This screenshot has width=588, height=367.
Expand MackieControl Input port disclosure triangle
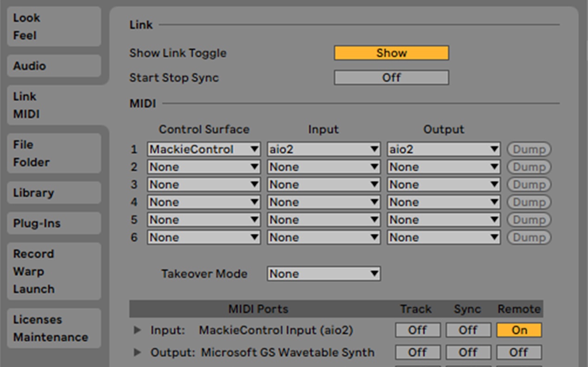(x=137, y=330)
